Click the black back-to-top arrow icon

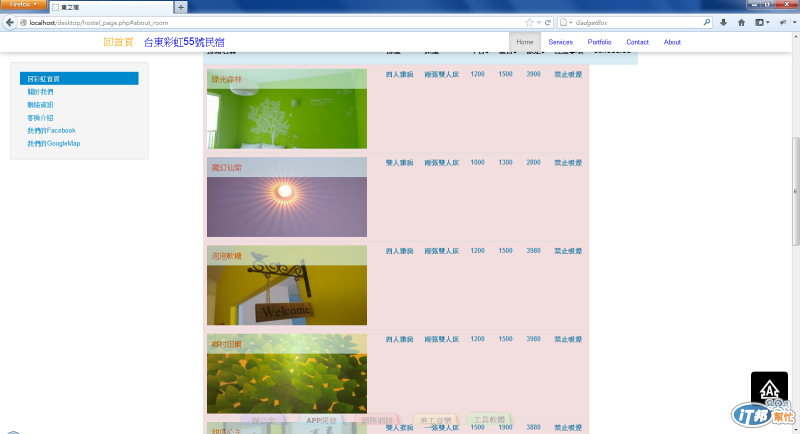(769, 391)
